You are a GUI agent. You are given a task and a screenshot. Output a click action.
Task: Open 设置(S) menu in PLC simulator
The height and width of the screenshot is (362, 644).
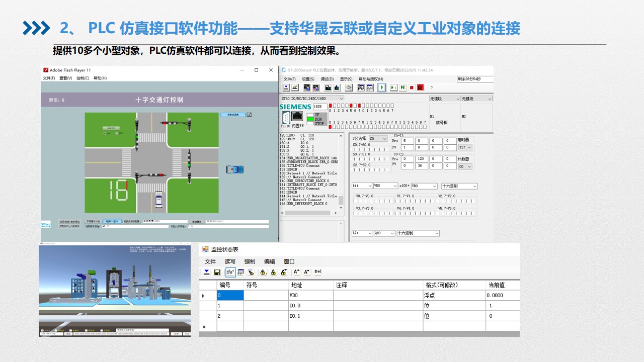click(308, 79)
